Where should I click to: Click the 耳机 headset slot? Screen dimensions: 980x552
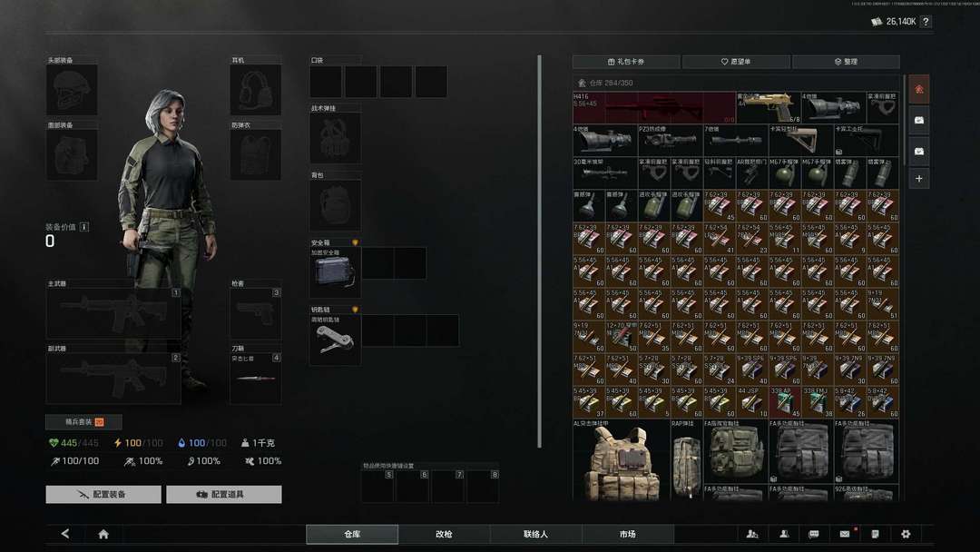point(256,90)
